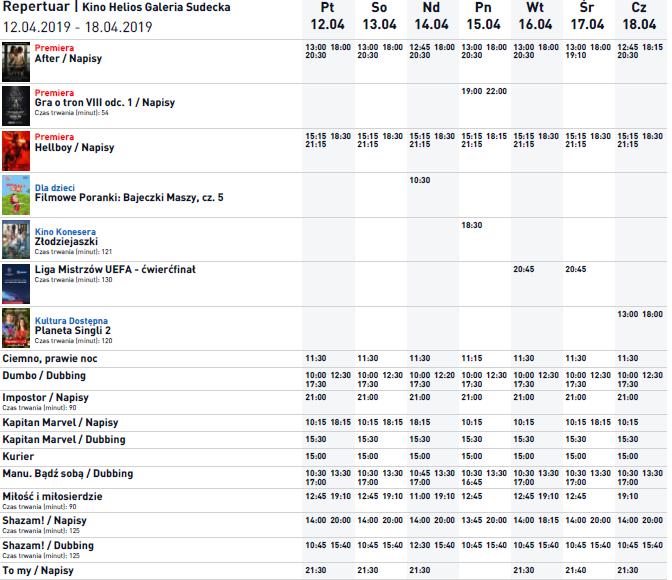
Task: Click the Kino Helios Galeria Sudecka heading
Action: [156, 7]
